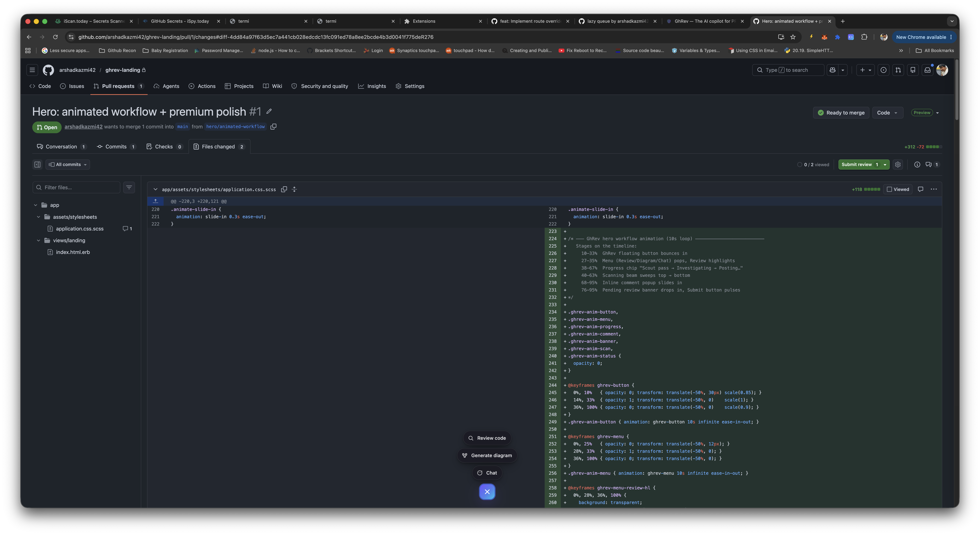The height and width of the screenshot is (535, 980).
Task: Expand hidden lines above line 220
Action: 155,201
